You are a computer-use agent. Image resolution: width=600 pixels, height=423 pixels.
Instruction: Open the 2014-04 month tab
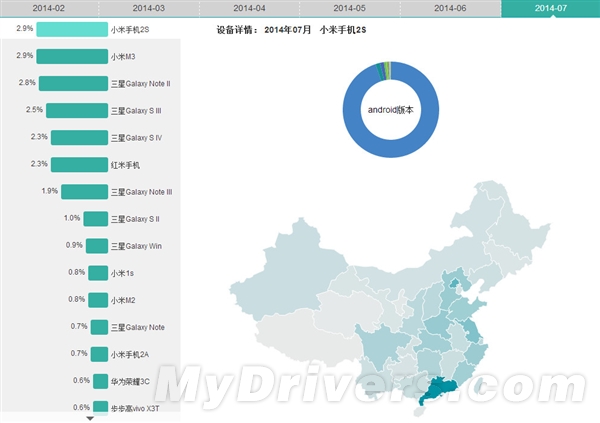[249, 8]
